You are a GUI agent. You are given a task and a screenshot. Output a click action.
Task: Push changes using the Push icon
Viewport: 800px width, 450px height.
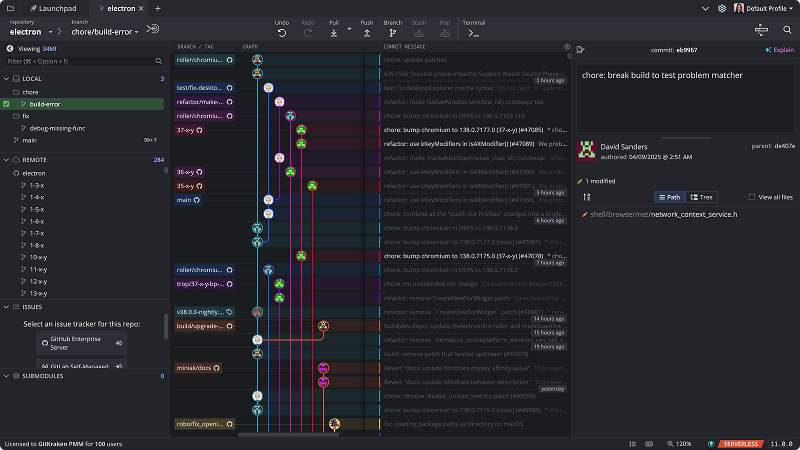click(x=367, y=32)
